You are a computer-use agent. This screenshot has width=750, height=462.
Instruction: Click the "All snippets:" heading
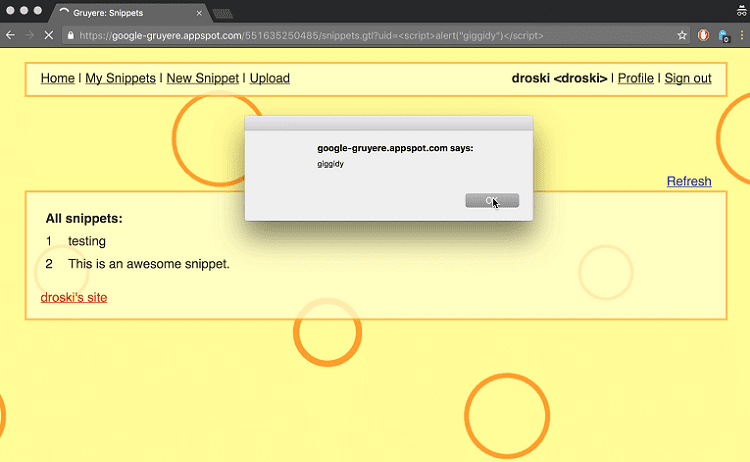click(x=84, y=219)
